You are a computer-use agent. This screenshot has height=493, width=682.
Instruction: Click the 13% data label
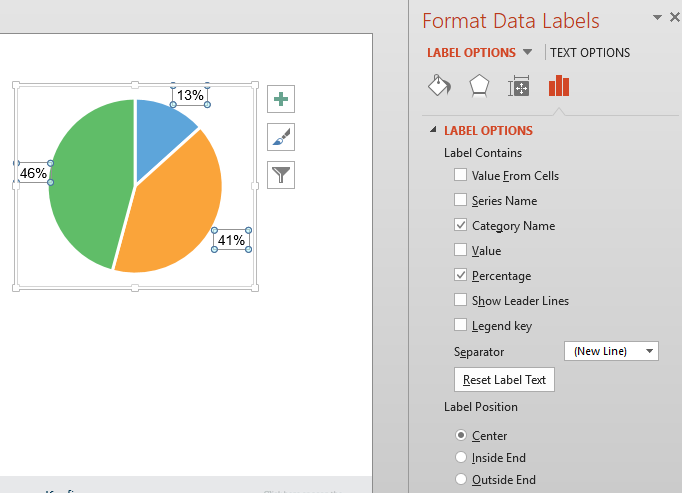pyautogui.click(x=190, y=95)
